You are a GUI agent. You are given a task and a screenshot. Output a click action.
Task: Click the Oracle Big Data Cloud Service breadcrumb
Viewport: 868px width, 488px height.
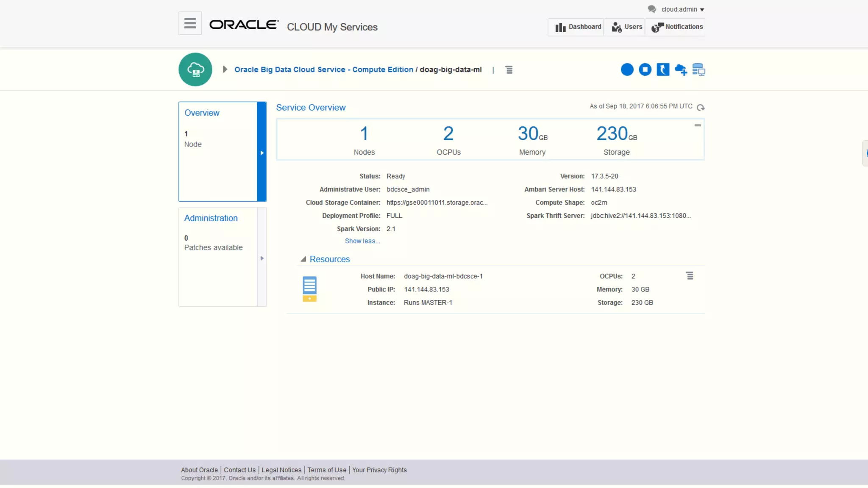tap(323, 69)
